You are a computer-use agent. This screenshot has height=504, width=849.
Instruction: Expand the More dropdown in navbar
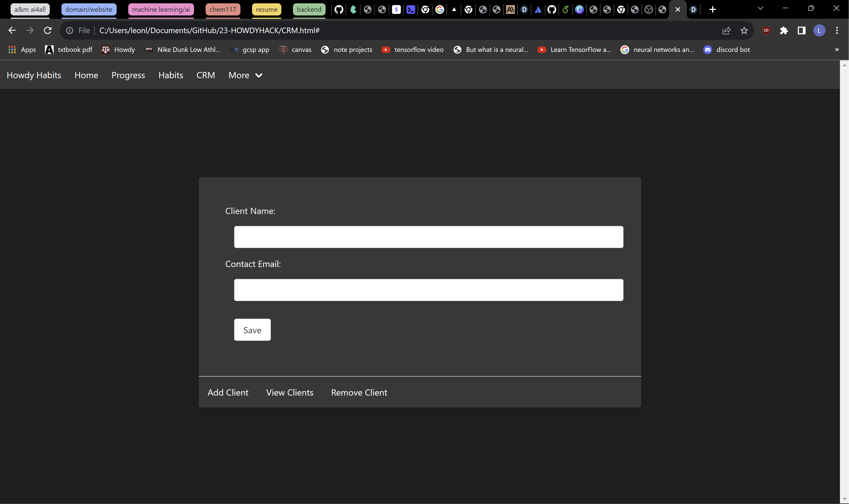click(245, 75)
